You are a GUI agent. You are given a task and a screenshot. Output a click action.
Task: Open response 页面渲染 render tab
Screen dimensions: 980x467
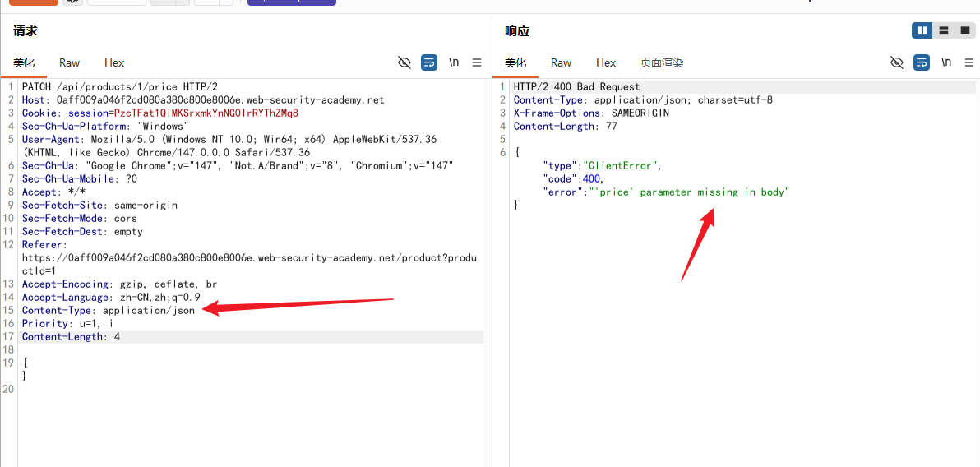662,62
